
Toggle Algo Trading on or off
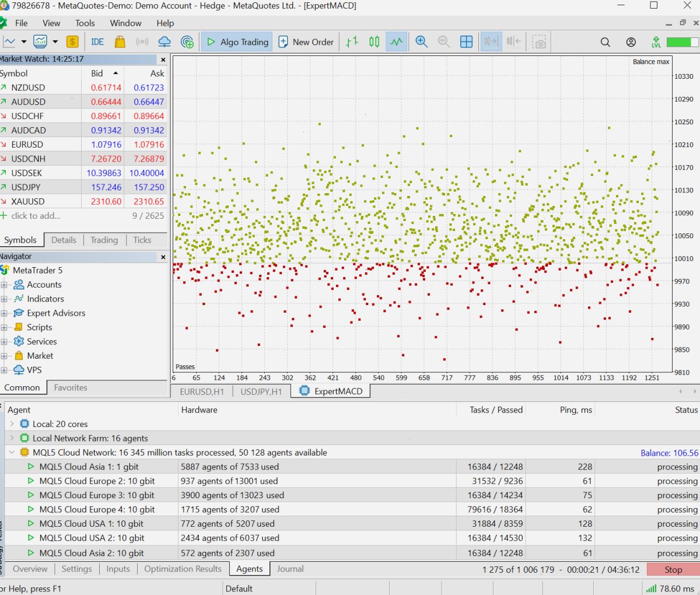click(x=237, y=42)
